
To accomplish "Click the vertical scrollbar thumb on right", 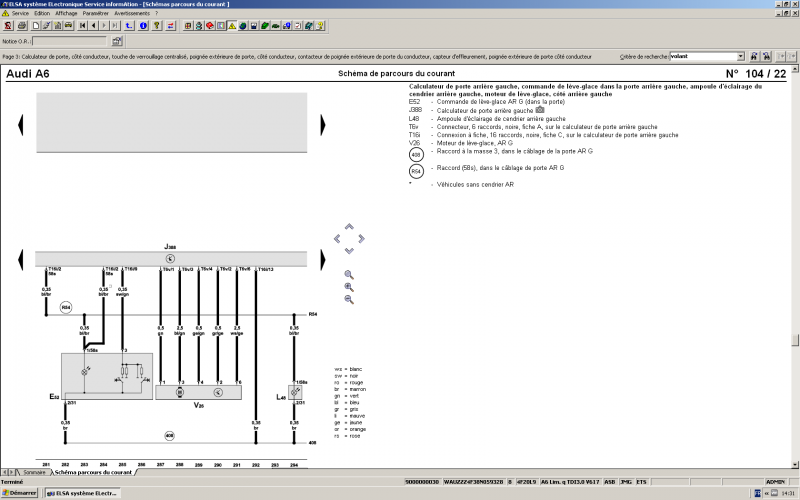I will click(795, 340).
